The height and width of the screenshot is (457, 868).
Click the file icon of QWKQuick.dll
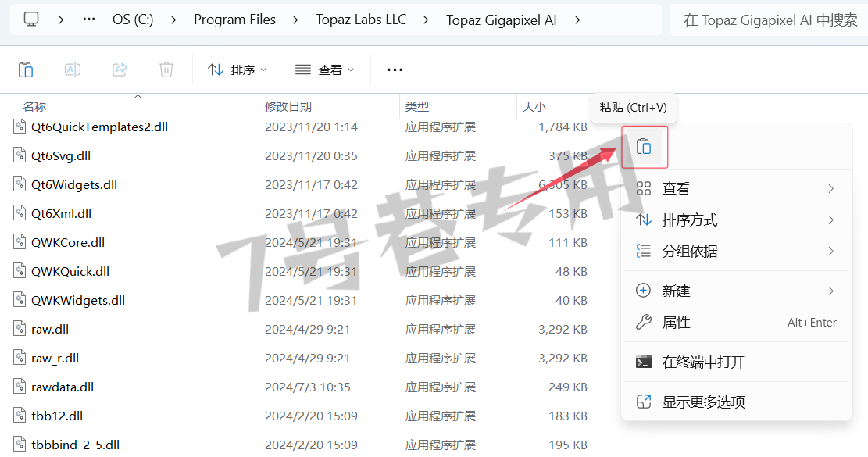coord(20,271)
